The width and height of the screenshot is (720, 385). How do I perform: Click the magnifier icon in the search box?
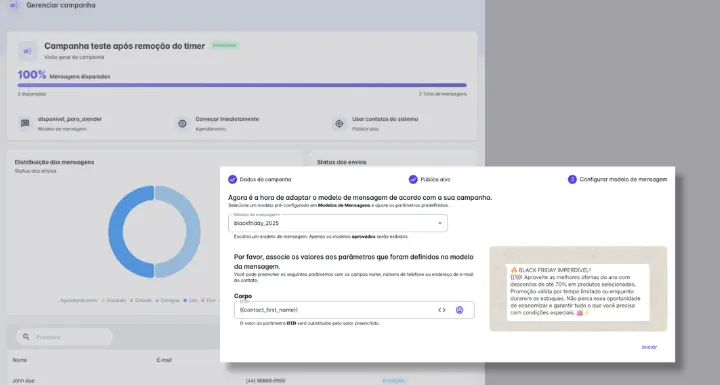click(26, 337)
